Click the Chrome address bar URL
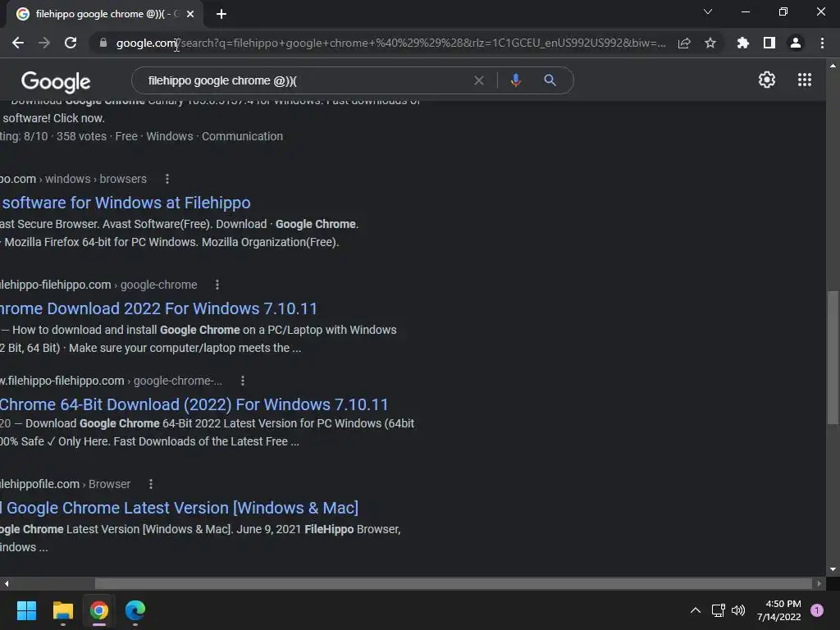The image size is (840, 630). pyautogui.click(x=391, y=43)
